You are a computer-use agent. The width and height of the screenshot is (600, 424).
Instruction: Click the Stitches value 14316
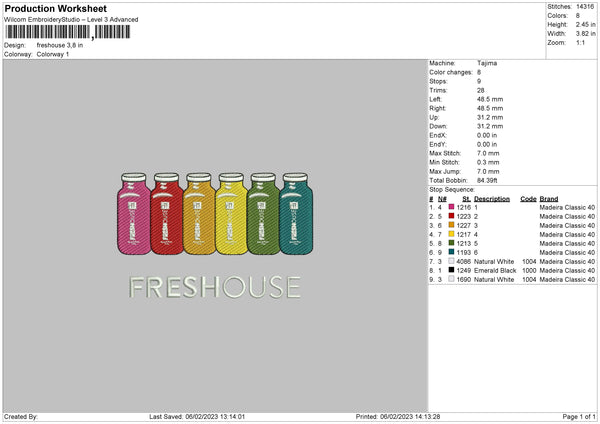click(585, 7)
